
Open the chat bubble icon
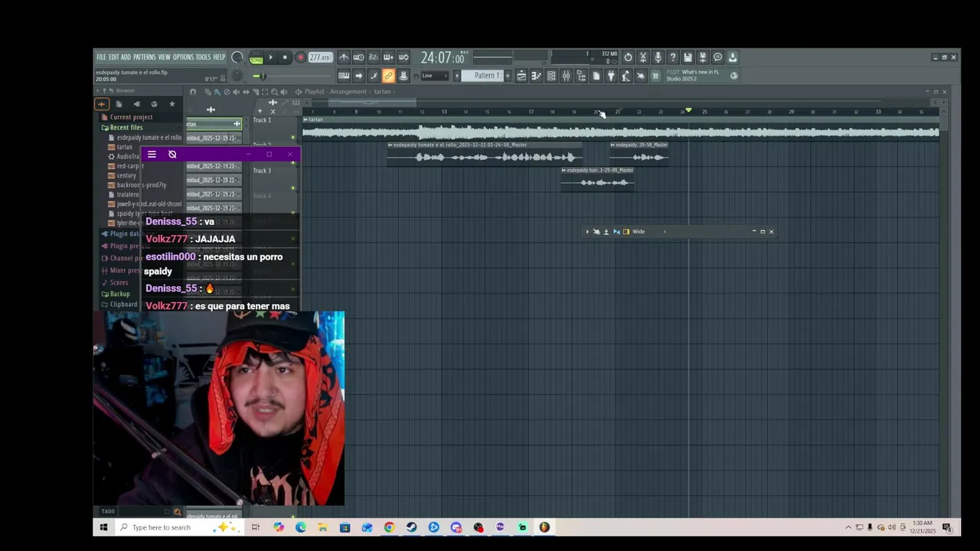point(717,57)
